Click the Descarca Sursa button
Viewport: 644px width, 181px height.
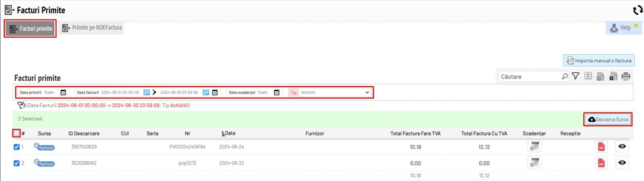click(608, 119)
